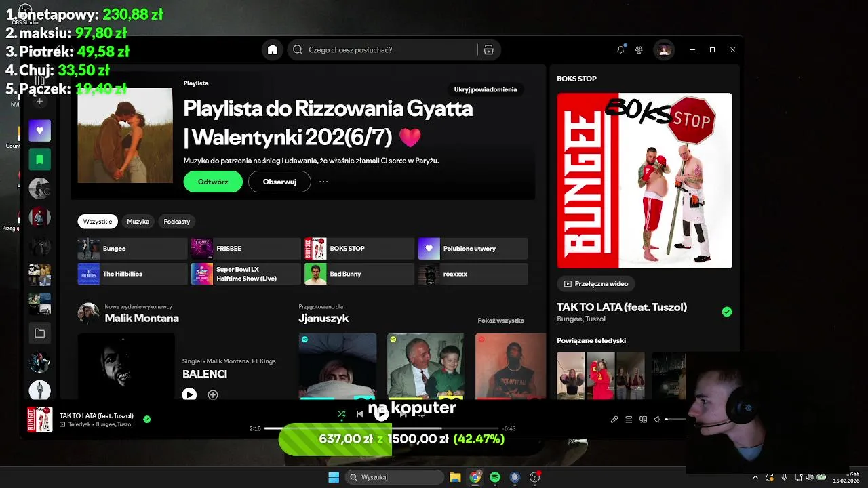Add BALENCI to library with plus icon
Screen dimensions: 868x488
(213, 394)
